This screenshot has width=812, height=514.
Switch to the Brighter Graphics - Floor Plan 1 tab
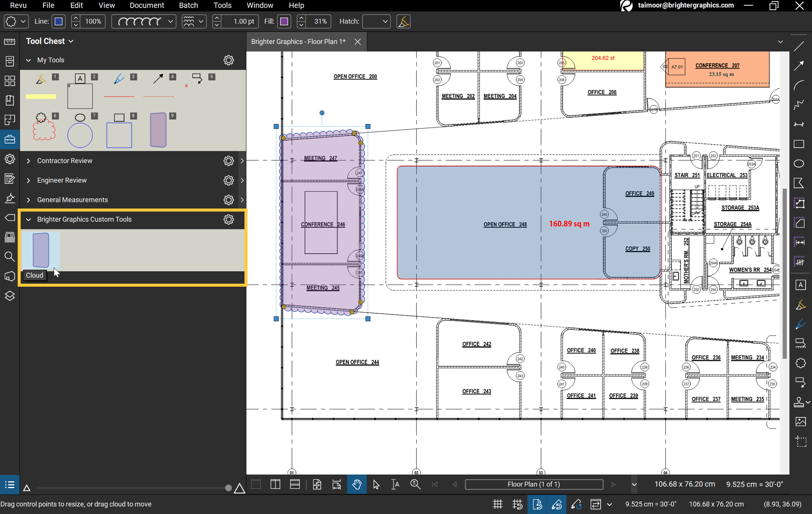pyautogui.click(x=298, y=41)
